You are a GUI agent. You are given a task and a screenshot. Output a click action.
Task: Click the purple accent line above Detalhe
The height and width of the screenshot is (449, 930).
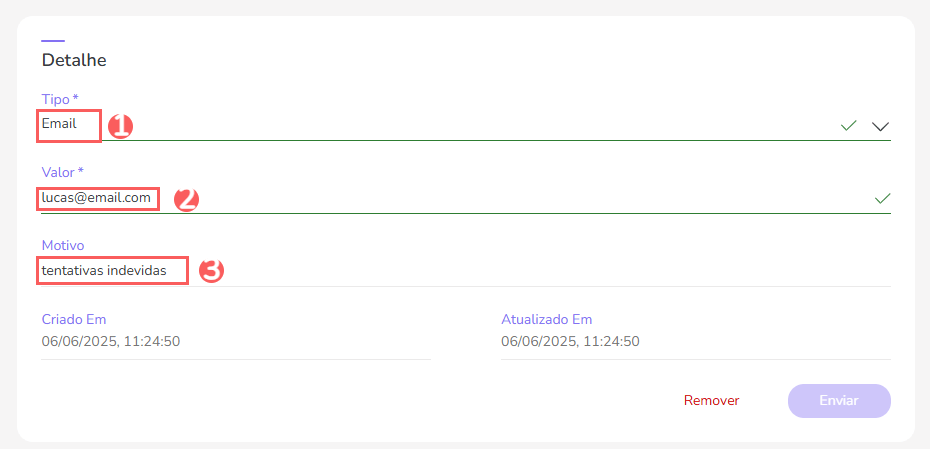point(53,41)
